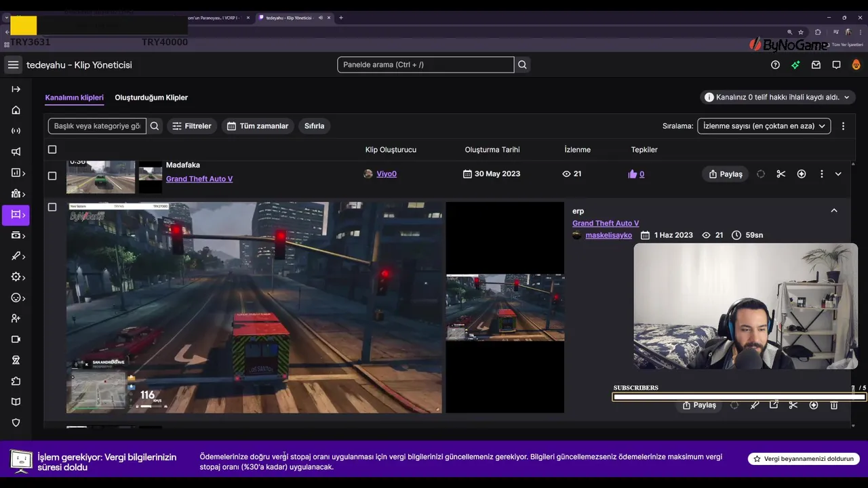Click scissors icon in erp clip actions
Viewport: 868px width, 488px height.
pos(793,405)
